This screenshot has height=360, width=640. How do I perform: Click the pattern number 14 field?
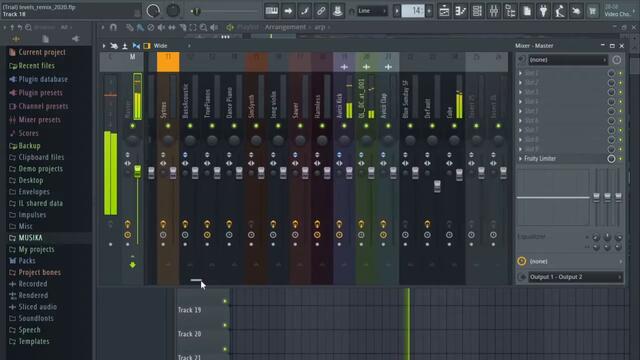click(x=413, y=11)
